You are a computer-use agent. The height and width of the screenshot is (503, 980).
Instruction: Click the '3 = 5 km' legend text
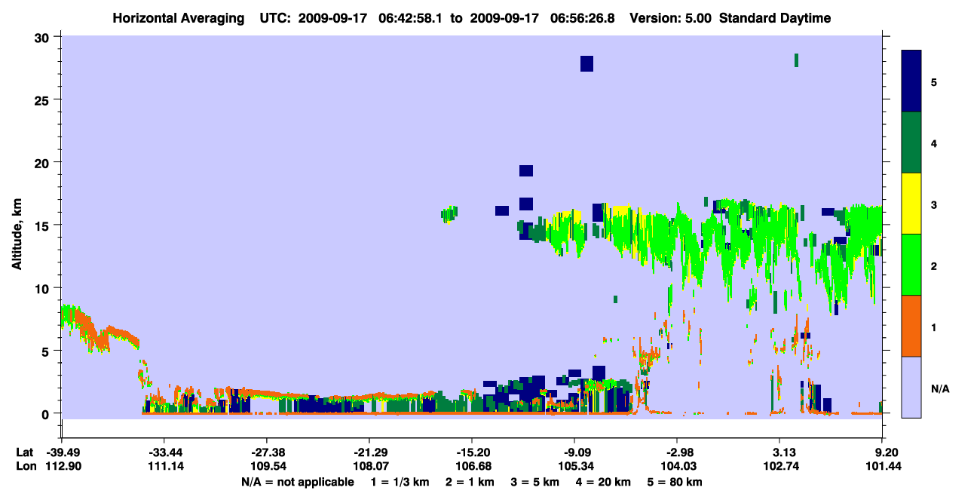tap(535, 482)
